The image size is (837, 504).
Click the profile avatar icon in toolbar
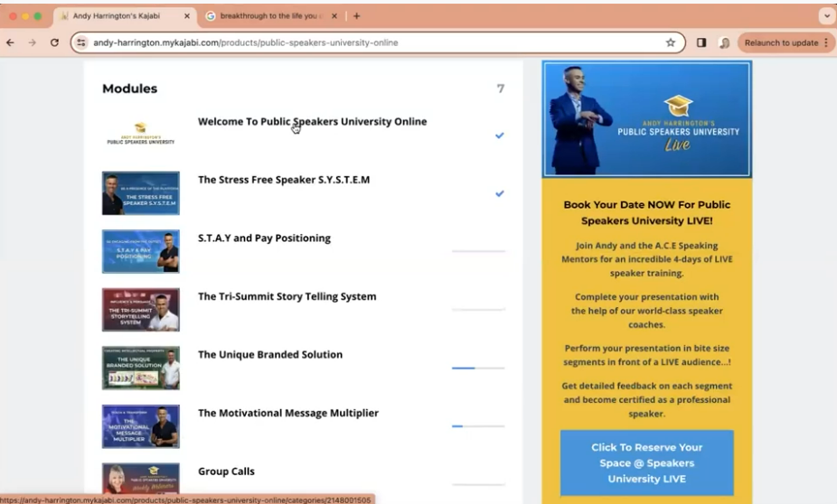tap(724, 42)
